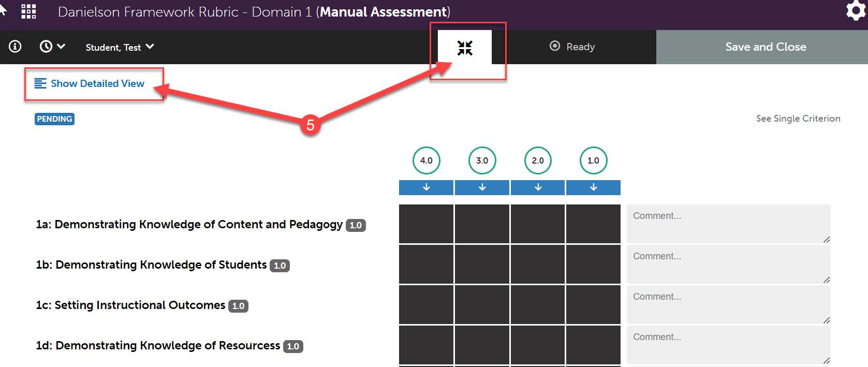Viewport: 868px width, 367px height.
Task: Click See Single Criterion link
Action: pyautogui.click(x=798, y=119)
